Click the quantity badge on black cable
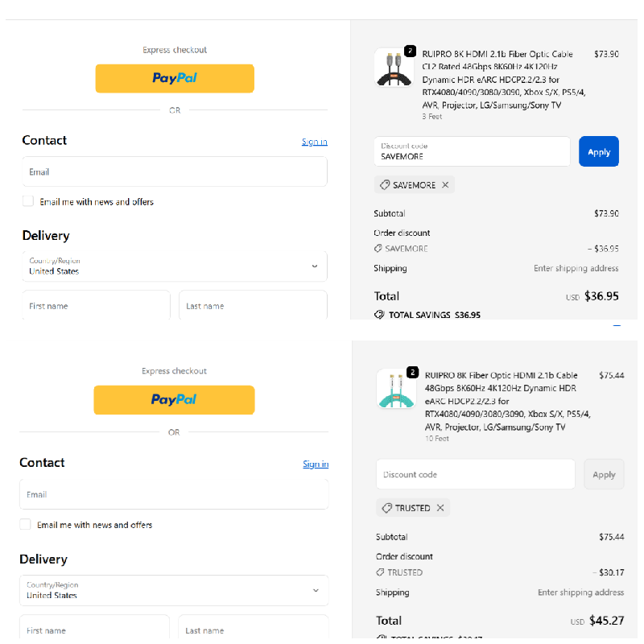Screen dimensions: 644x644 click(411, 51)
